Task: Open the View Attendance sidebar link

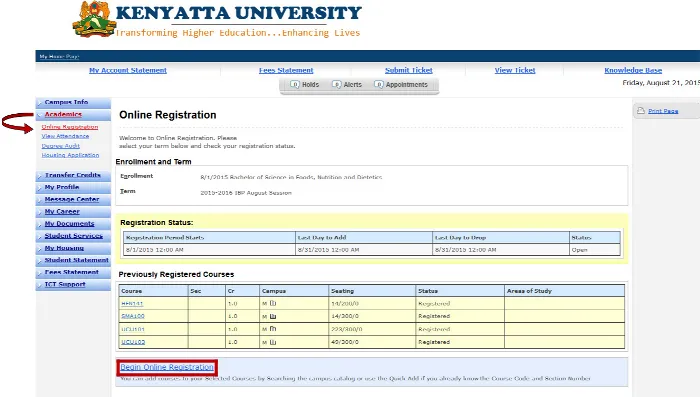Action: (x=65, y=136)
